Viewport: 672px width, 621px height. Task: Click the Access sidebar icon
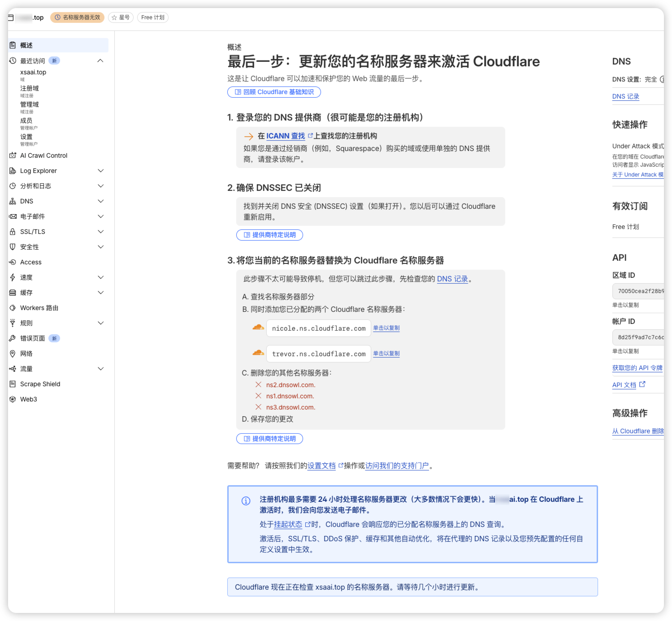pos(13,262)
